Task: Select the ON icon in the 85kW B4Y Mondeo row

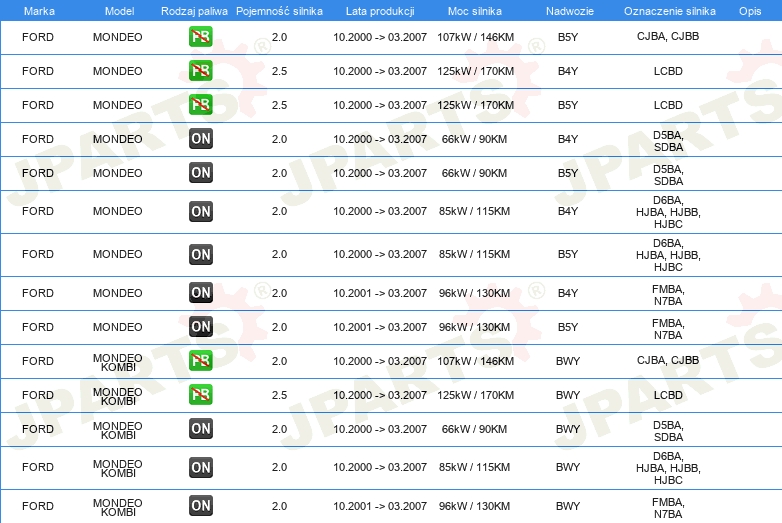Action: (200, 211)
